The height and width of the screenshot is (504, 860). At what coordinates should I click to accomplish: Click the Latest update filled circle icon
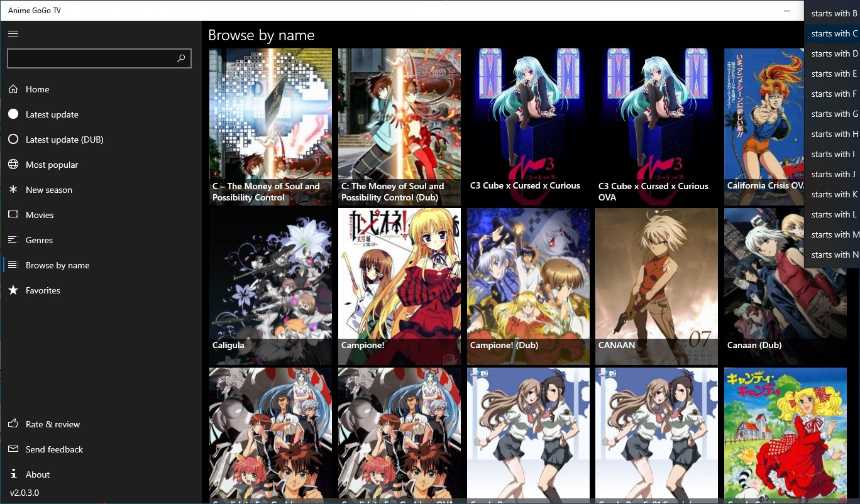pyautogui.click(x=13, y=114)
